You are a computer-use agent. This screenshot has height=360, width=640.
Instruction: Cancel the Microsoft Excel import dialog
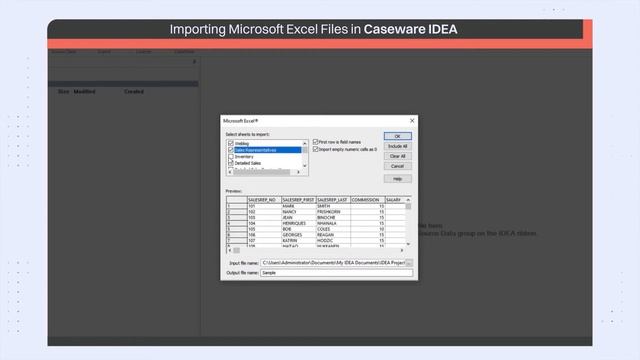(398, 166)
